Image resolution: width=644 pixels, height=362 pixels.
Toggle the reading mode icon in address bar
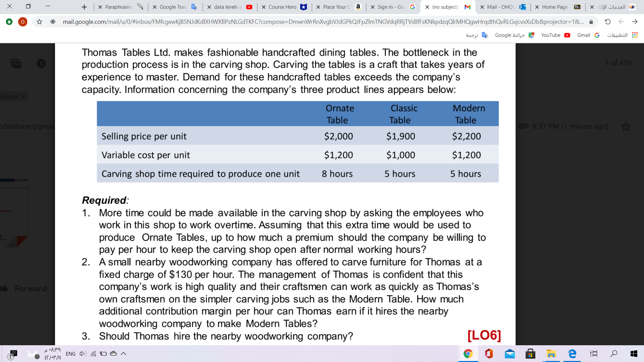tap(53, 21)
